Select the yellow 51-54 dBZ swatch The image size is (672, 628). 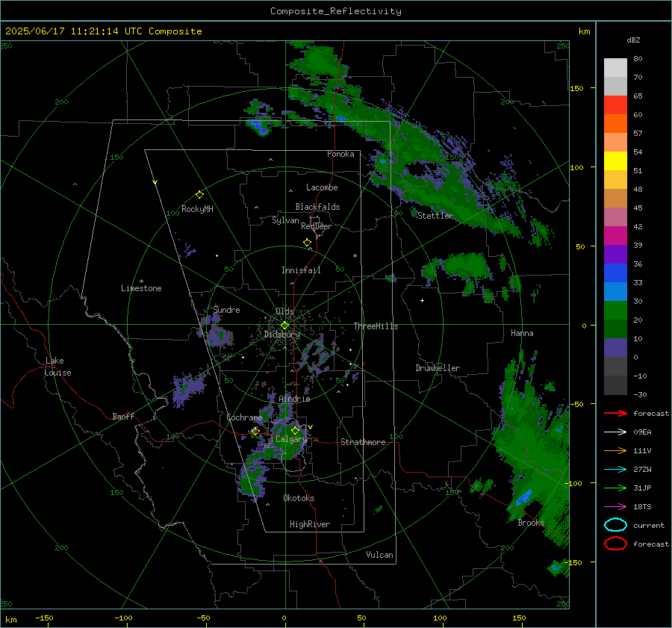pos(615,161)
